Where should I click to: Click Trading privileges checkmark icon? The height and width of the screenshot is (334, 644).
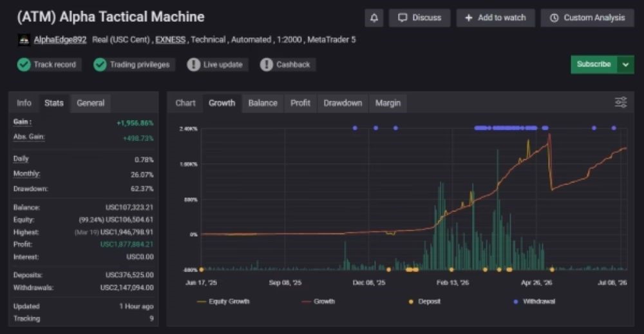click(x=100, y=64)
